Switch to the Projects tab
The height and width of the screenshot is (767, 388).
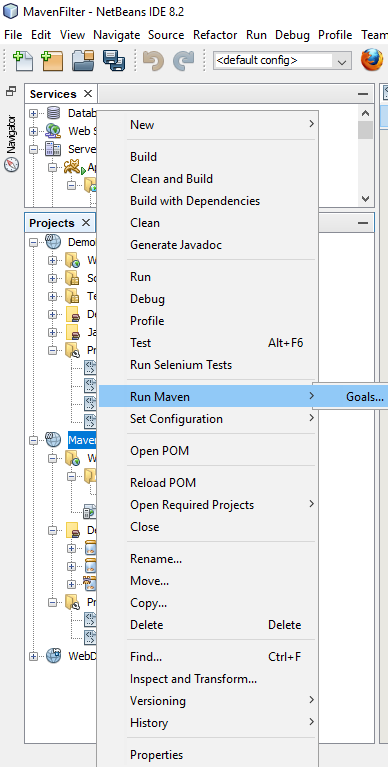coord(52,223)
